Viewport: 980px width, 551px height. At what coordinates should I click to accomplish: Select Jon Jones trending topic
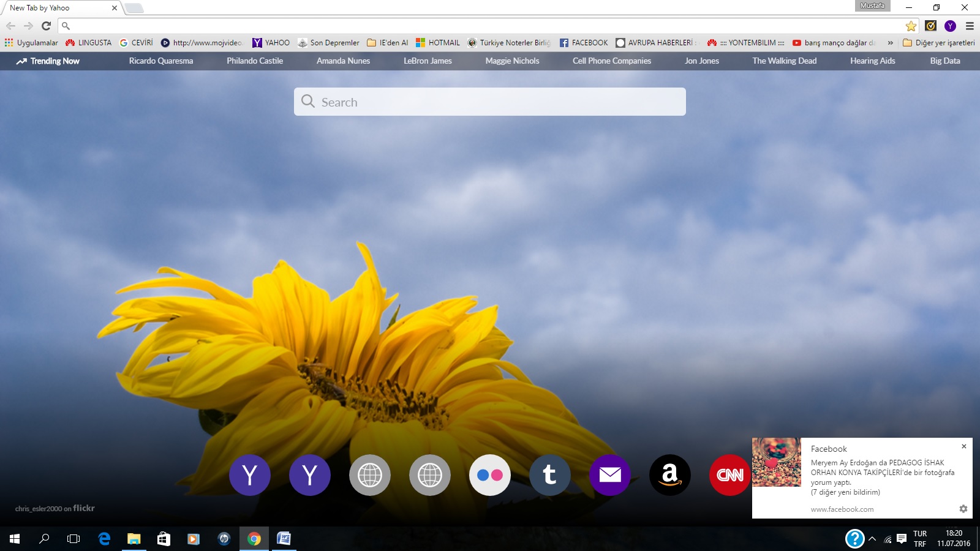[702, 61]
